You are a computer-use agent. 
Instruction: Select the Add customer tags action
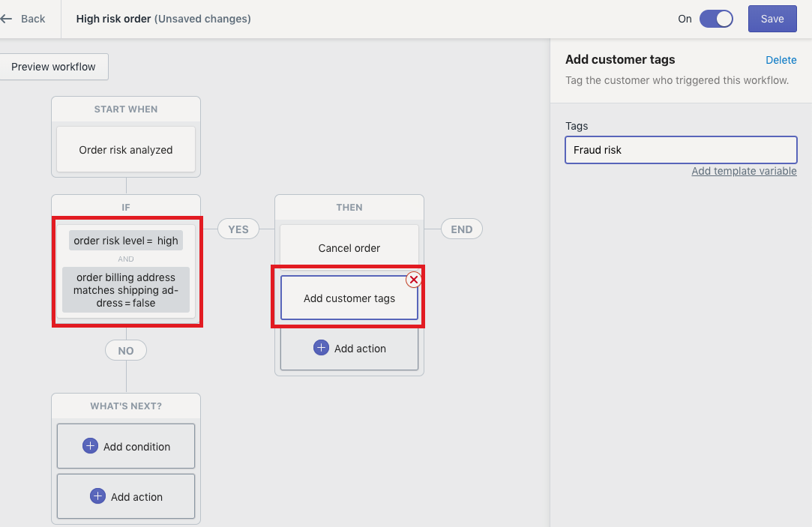point(349,298)
